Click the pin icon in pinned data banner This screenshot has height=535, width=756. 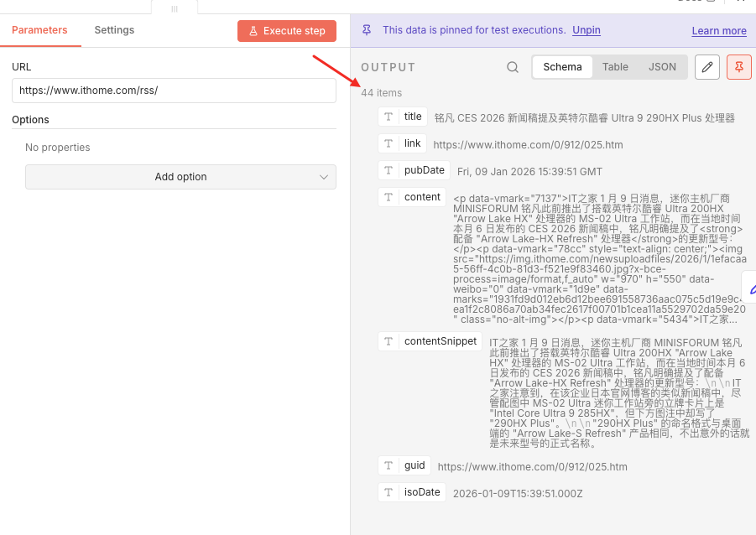click(367, 30)
